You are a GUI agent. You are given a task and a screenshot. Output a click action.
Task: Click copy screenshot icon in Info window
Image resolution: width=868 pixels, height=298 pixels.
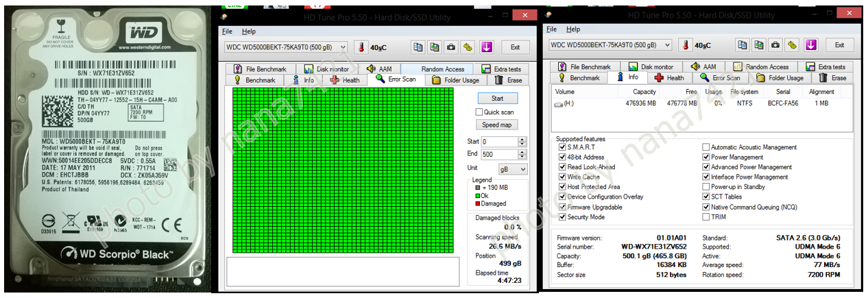(759, 45)
